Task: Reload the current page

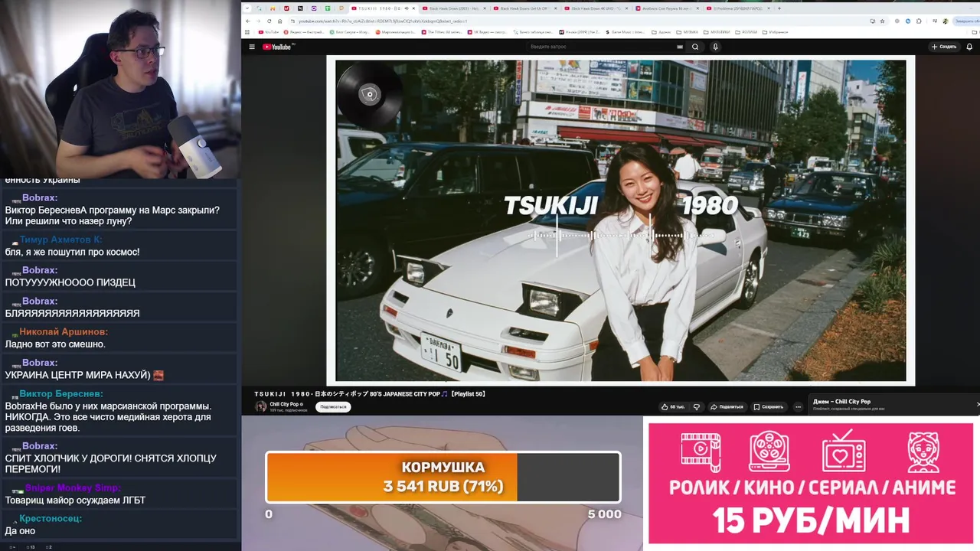Action: click(269, 21)
